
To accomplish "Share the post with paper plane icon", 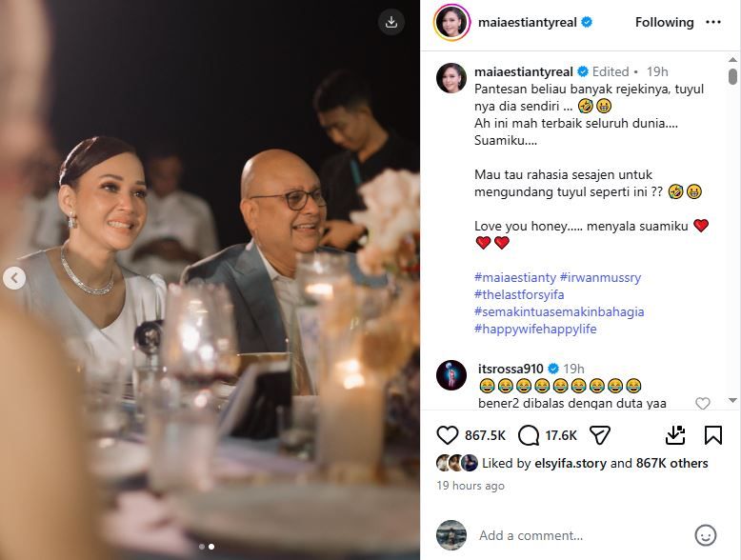I will point(600,435).
